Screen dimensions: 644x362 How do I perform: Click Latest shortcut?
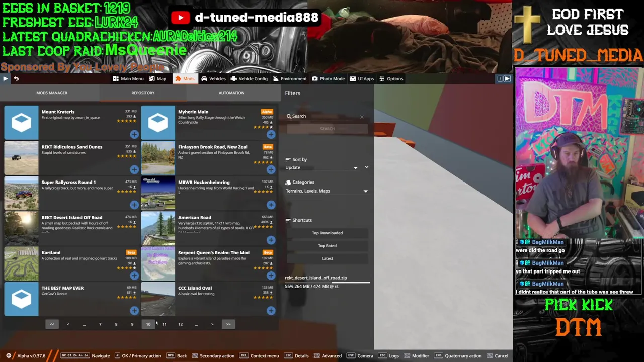[x=327, y=258]
